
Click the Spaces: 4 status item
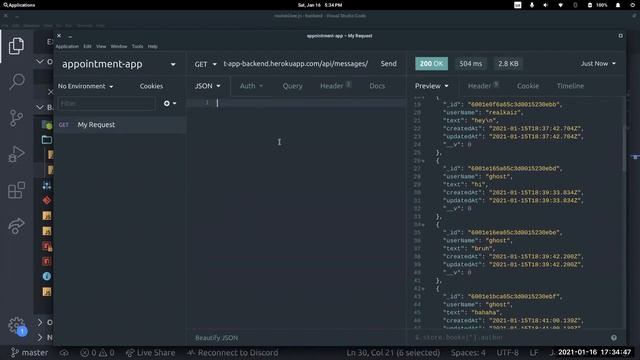pos(468,353)
